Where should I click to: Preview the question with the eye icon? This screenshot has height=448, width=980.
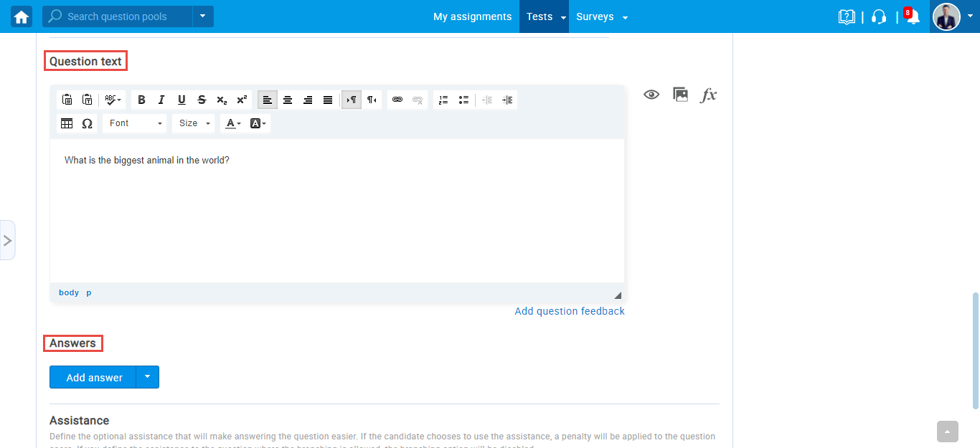point(651,95)
